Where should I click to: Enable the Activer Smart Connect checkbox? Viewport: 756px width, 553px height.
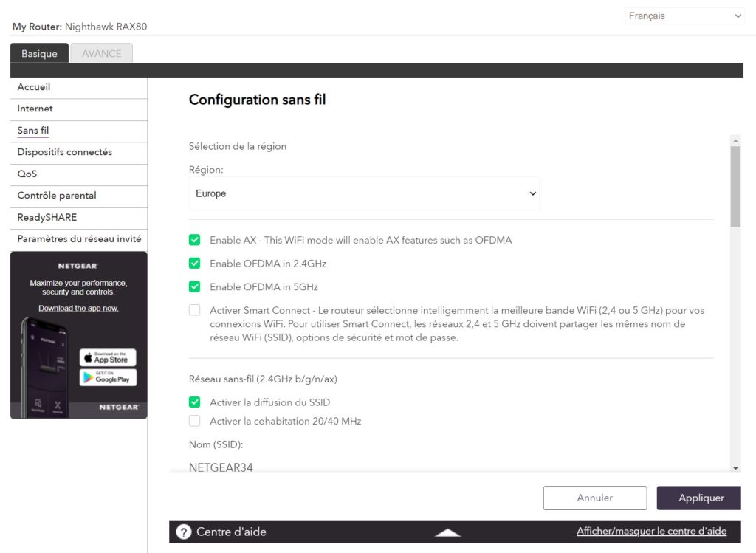tap(194, 310)
